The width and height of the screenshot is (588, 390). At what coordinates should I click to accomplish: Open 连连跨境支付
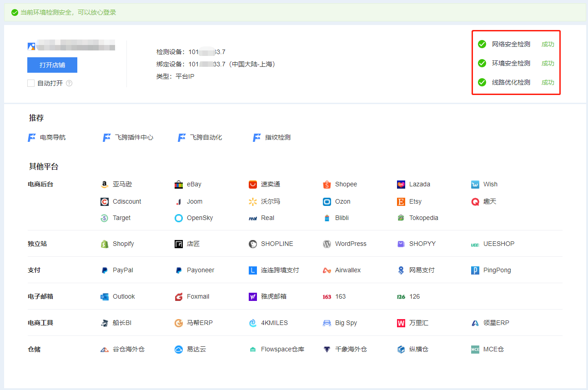pyautogui.click(x=274, y=270)
